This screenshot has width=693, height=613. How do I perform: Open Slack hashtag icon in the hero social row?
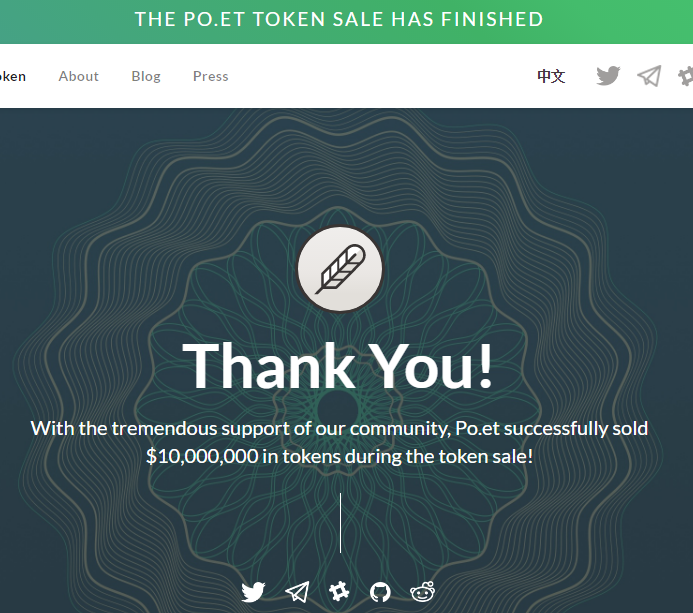[339, 591]
